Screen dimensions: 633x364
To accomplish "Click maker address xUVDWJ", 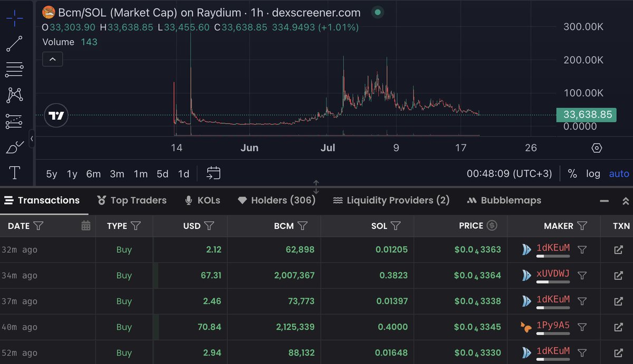I will click(x=553, y=274).
